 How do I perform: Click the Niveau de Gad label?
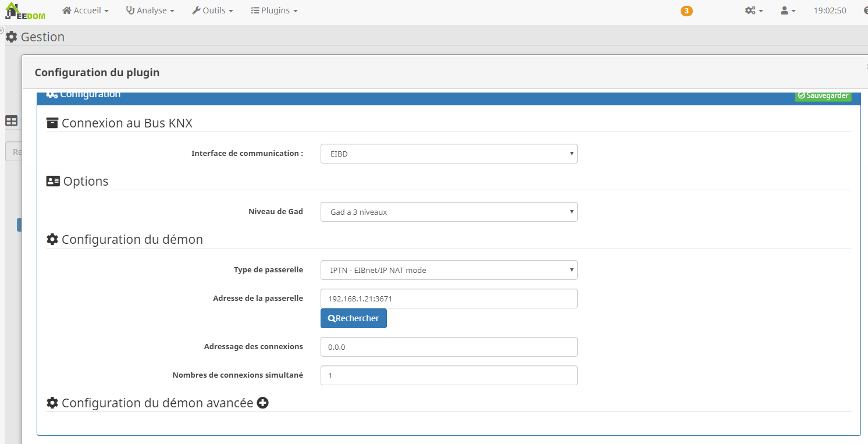pyautogui.click(x=276, y=212)
